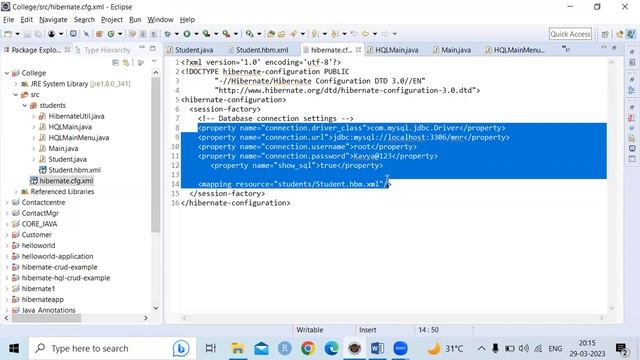Open the Navigate menu

(x=53, y=20)
